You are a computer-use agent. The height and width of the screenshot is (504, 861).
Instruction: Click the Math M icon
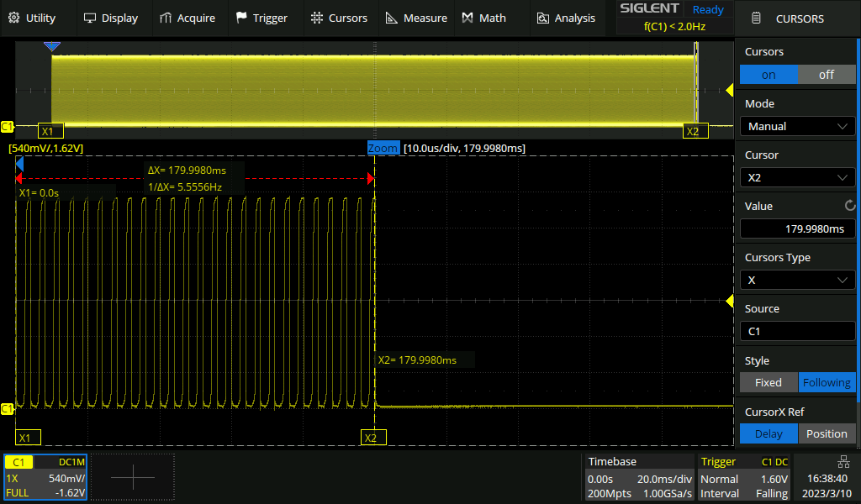(467, 18)
